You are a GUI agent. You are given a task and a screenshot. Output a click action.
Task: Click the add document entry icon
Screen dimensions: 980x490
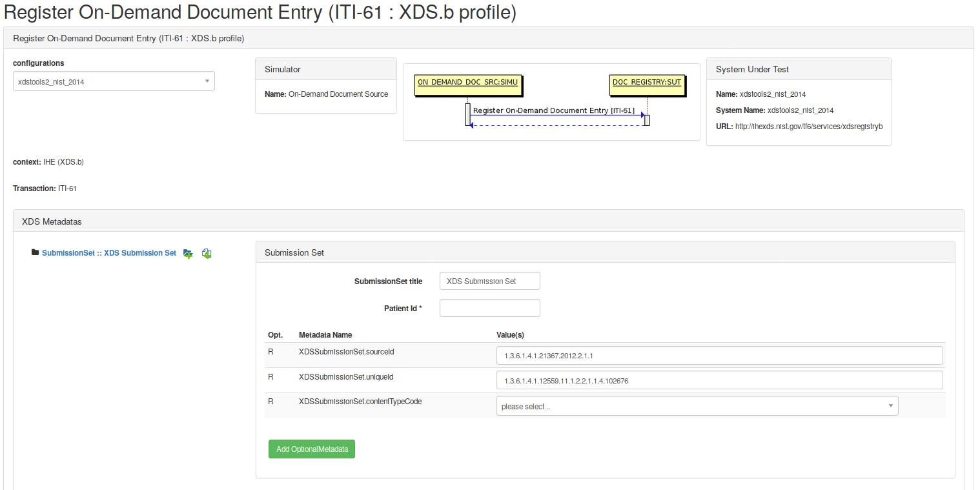pos(207,254)
